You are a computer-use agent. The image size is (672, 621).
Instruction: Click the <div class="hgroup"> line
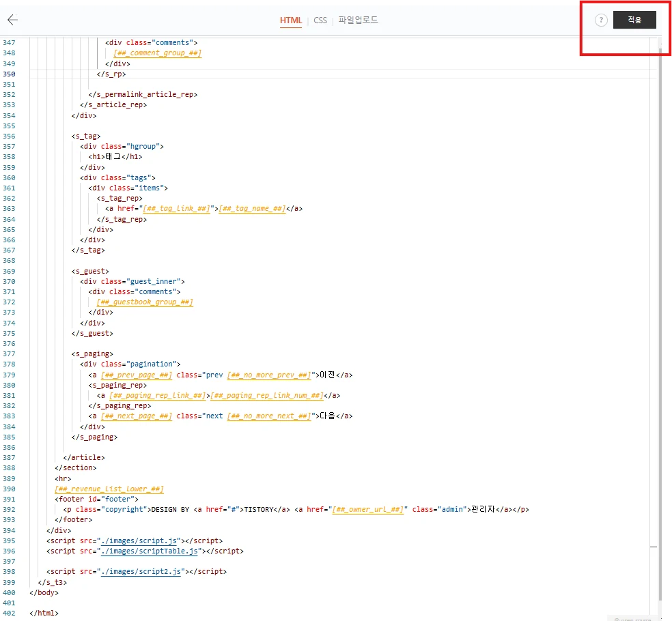click(x=122, y=147)
